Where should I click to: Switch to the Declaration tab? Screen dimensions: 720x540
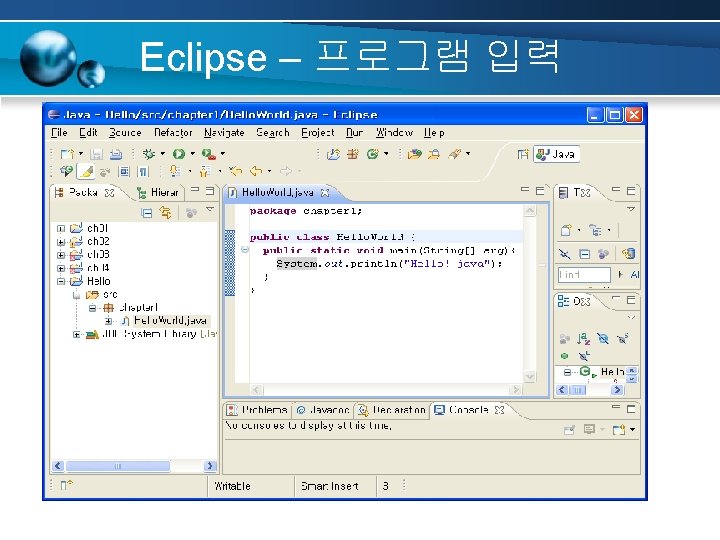point(392,410)
